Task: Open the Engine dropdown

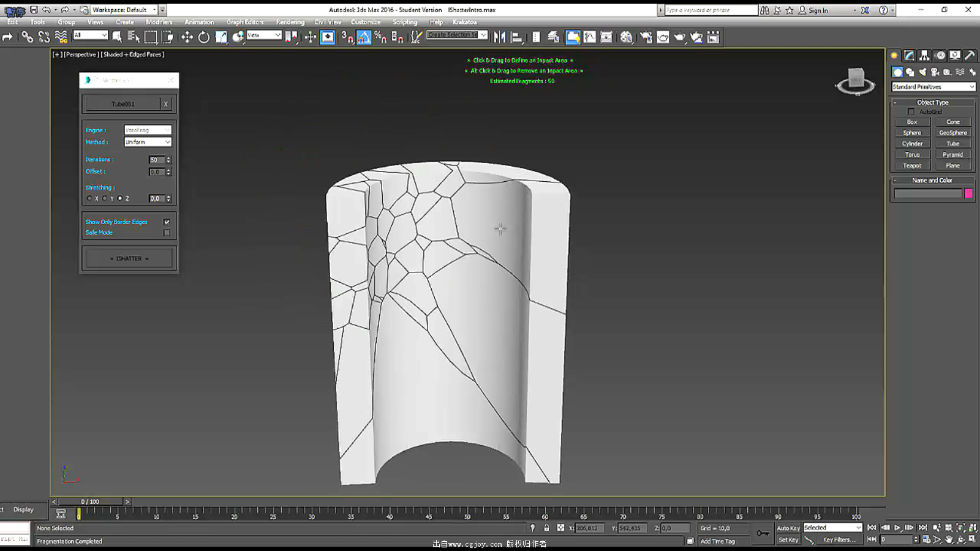Action: coord(148,130)
